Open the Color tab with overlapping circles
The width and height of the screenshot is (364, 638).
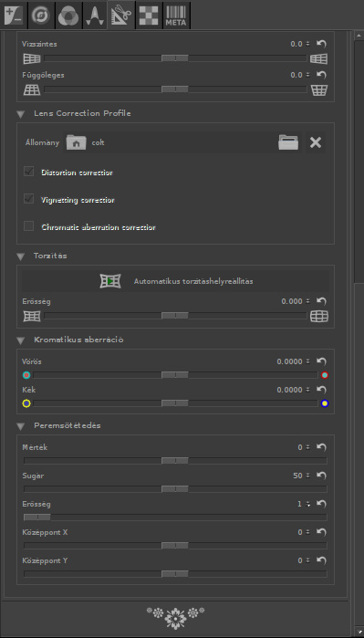(68, 15)
